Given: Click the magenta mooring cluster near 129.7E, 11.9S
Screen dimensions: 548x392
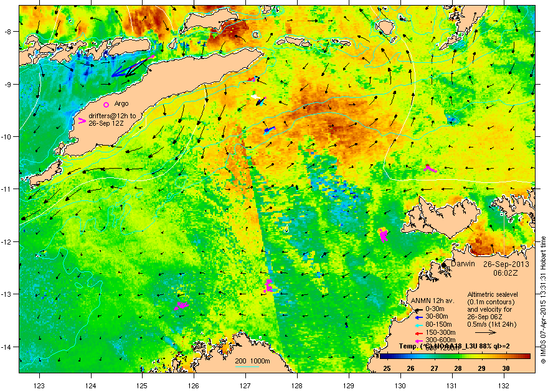Looking at the screenshot, I should tap(384, 235).
